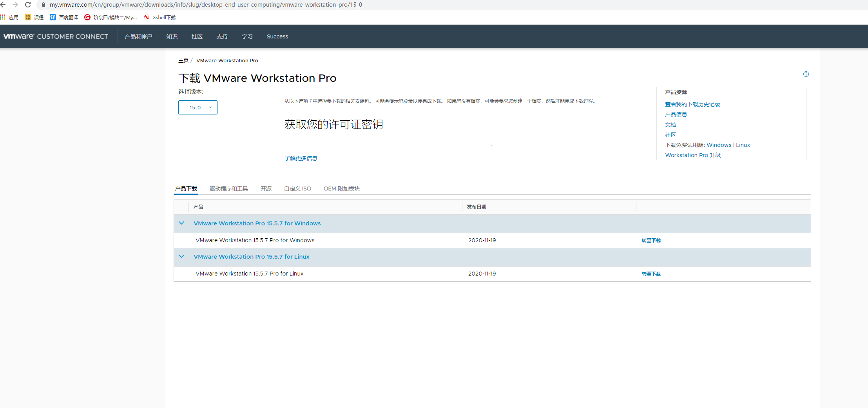Click the VMware Workstation Pro 15.5.7 for Linux heading

[x=252, y=257]
